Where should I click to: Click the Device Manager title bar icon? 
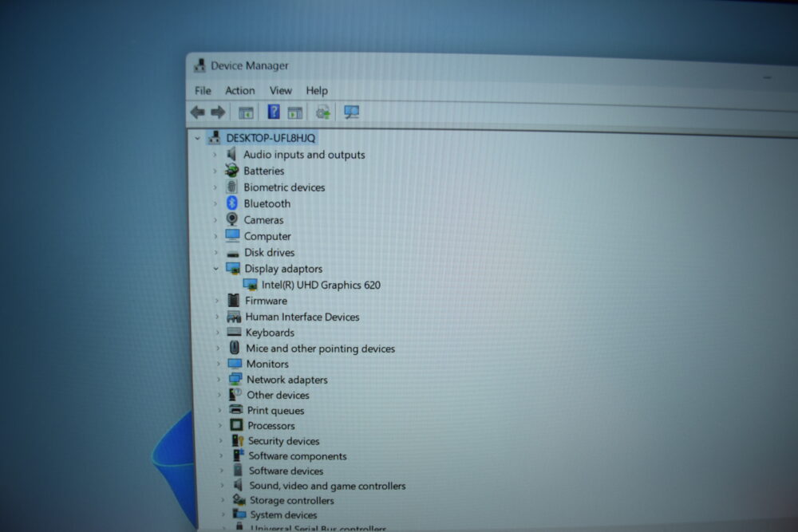[200, 65]
